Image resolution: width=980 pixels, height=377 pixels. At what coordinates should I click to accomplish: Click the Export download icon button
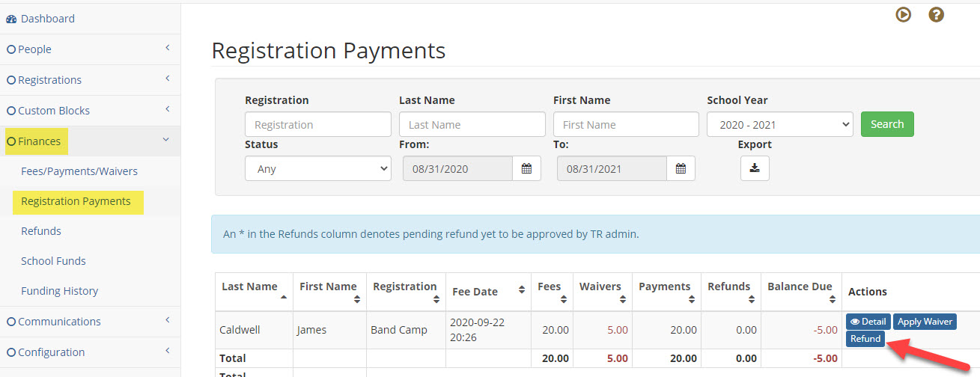(x=755, y=168)
